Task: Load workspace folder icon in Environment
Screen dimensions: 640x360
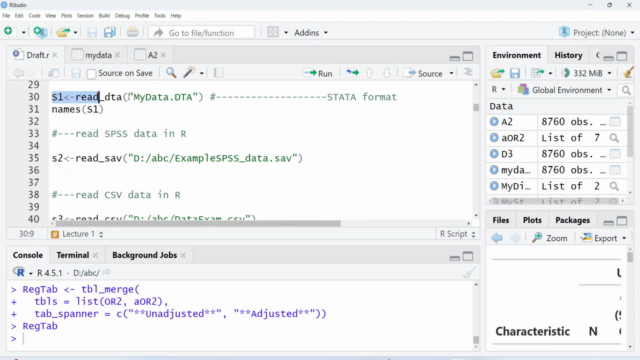Action: (497, 73)
